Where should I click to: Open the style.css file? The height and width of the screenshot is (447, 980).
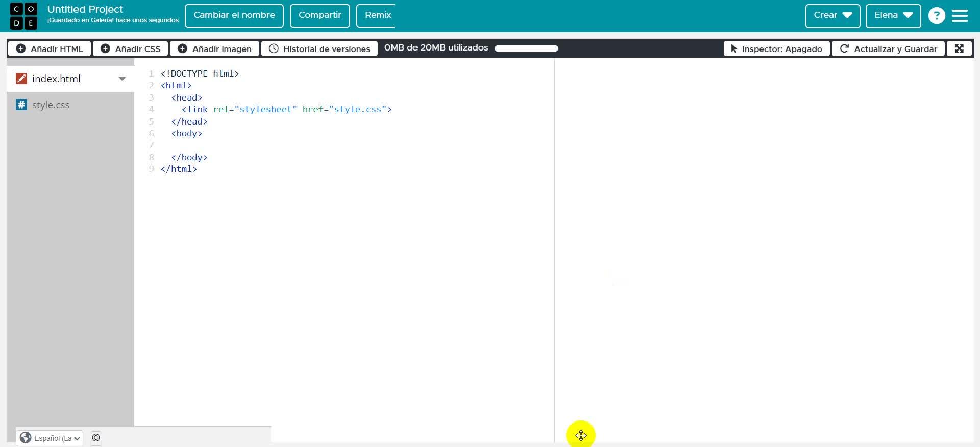click(x=70, y=105)
